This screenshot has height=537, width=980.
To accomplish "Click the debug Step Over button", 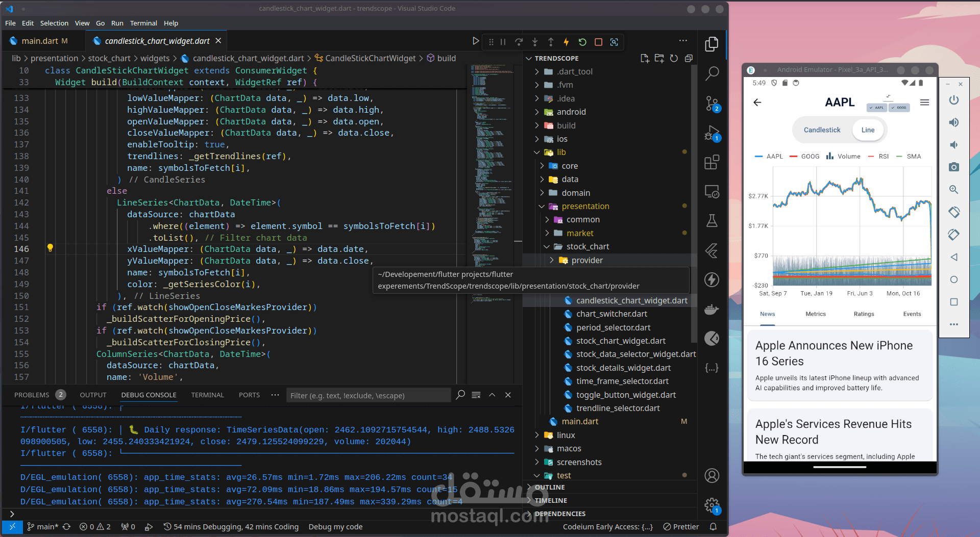I will pyautogui.click(x=519, y=42).
